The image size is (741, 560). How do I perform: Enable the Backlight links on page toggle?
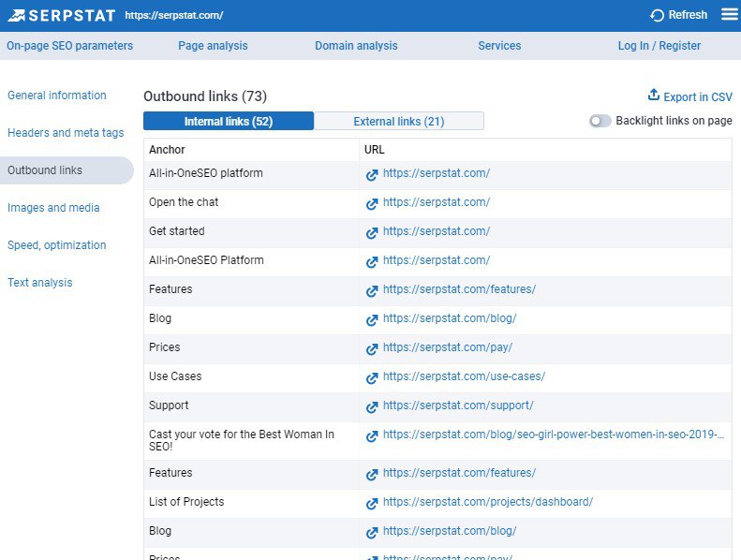coord(600,121)
